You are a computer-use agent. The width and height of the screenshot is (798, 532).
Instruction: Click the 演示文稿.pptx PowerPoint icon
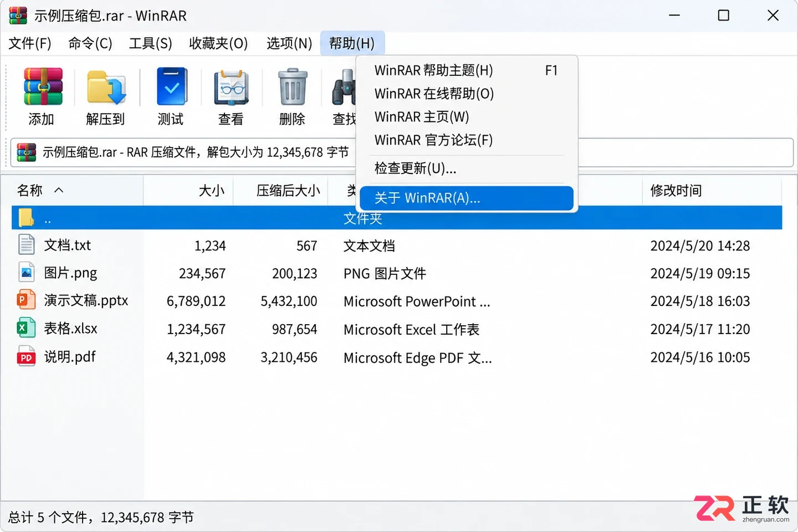[x=26, y=300]
